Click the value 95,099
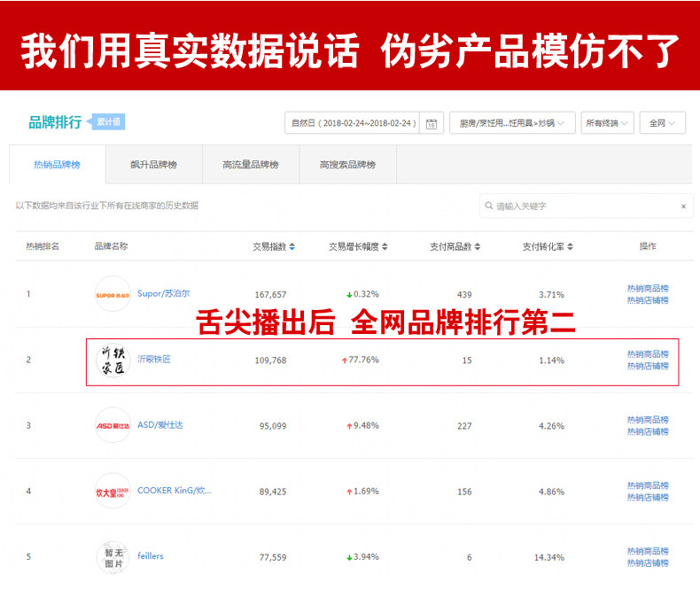The height and width of the screenshot is (605, 700). [273, 426]
